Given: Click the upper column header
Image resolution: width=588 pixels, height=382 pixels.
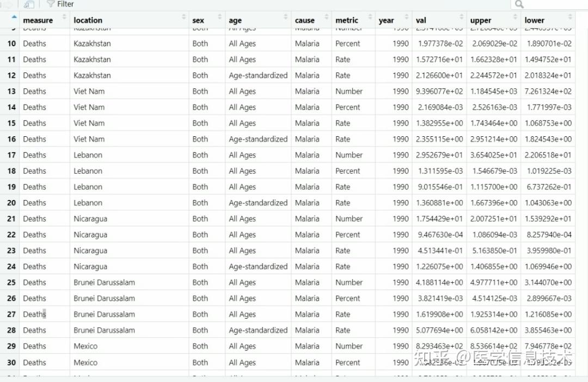Looking at the screenshot, I should coord(481,20).
